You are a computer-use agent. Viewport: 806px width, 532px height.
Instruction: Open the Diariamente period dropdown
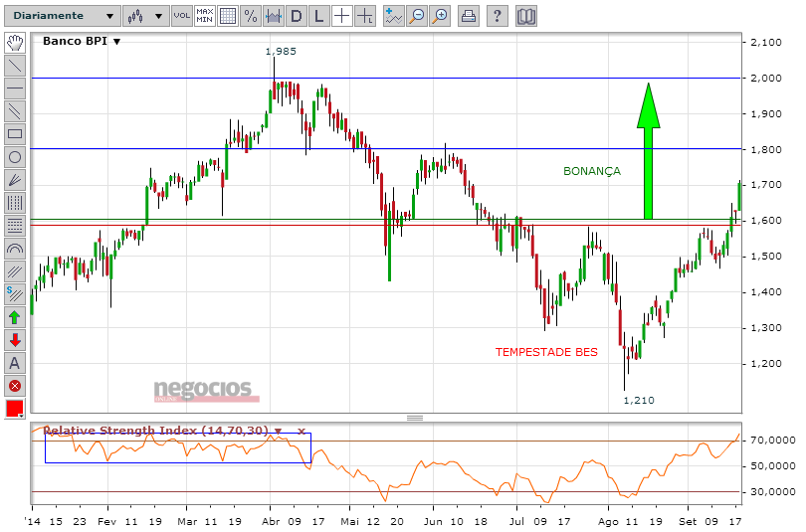pos(63,16)
